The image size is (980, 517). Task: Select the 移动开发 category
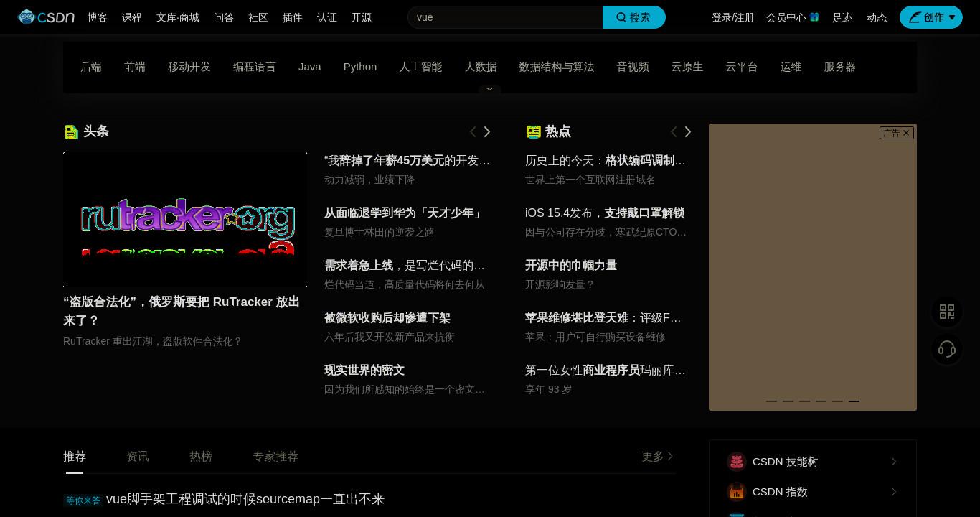point(189,67)
